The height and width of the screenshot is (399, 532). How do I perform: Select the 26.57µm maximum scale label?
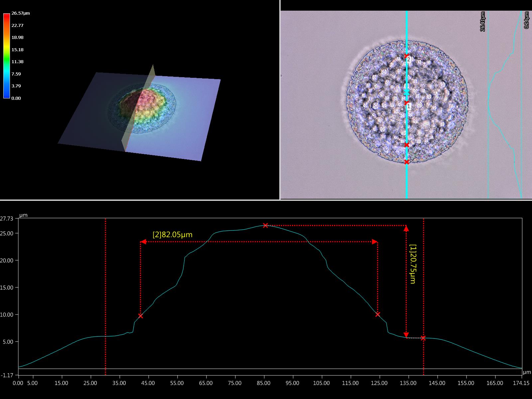[21, 13]
